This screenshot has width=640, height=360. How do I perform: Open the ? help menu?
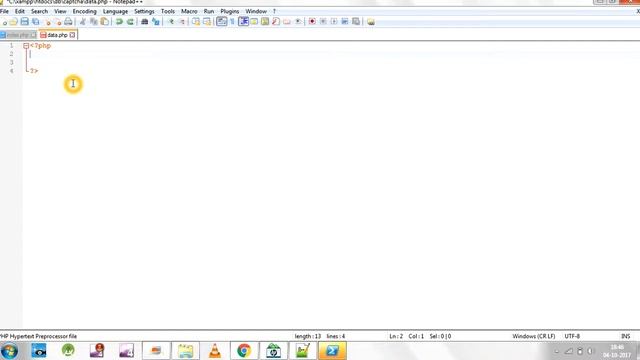(x=274, y=11)
